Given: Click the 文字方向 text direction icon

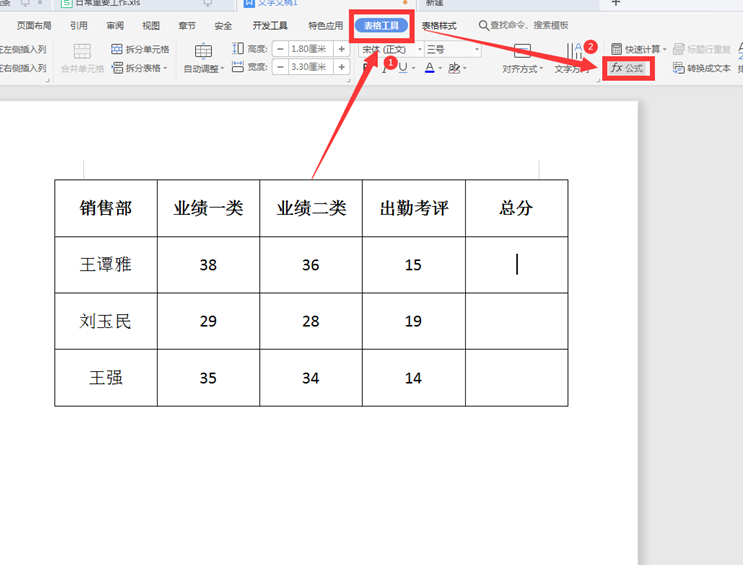Looking at the screenshot, I should coord(574,51).
